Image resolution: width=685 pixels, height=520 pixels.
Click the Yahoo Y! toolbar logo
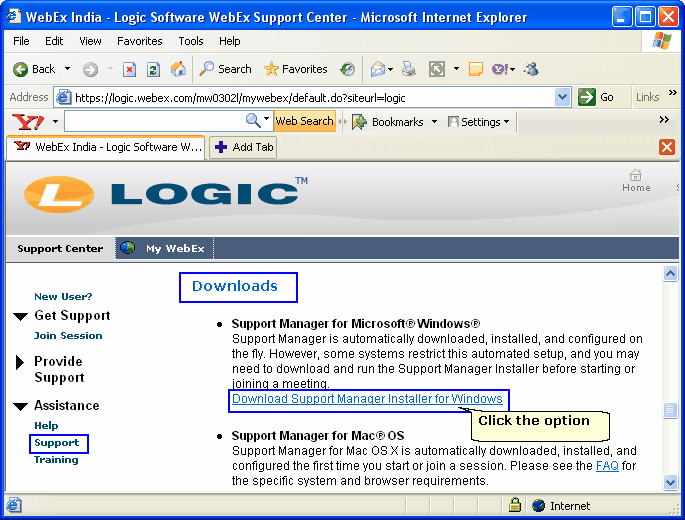point(28,121)
